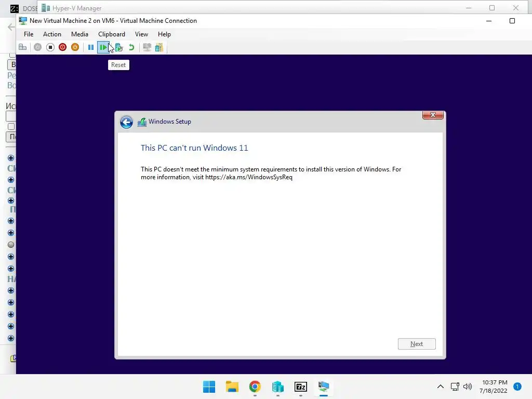The width and height of the screenshot is (532, 399).
Task: Click the Virtual Machine Connection taskbar icon
Action: [x=324, y=387]
